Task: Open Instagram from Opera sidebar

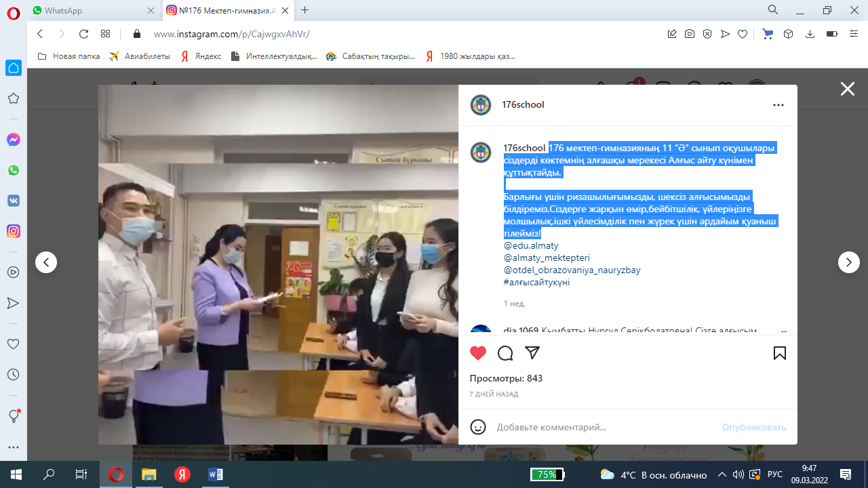Action: point(13,231)
